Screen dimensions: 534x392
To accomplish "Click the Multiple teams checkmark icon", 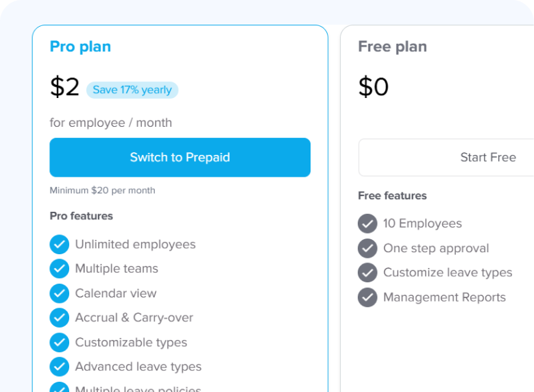I will click(60, 269).
